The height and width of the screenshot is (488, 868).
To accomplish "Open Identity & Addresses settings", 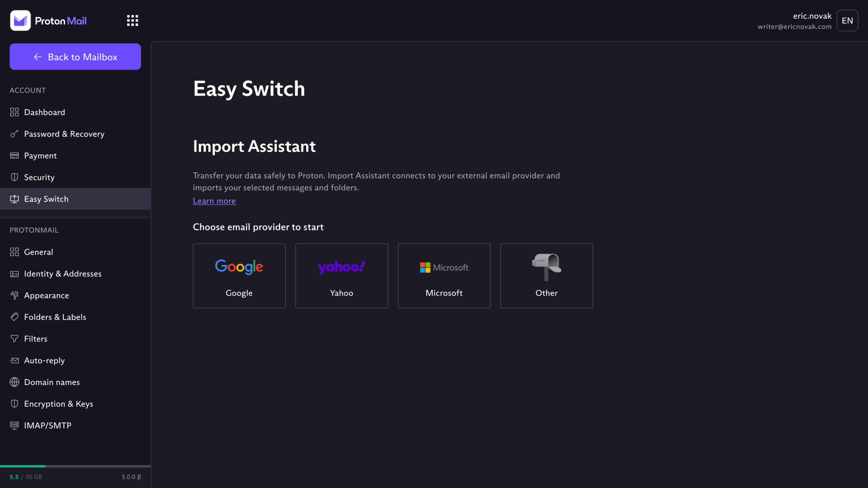I will point(75,273).
